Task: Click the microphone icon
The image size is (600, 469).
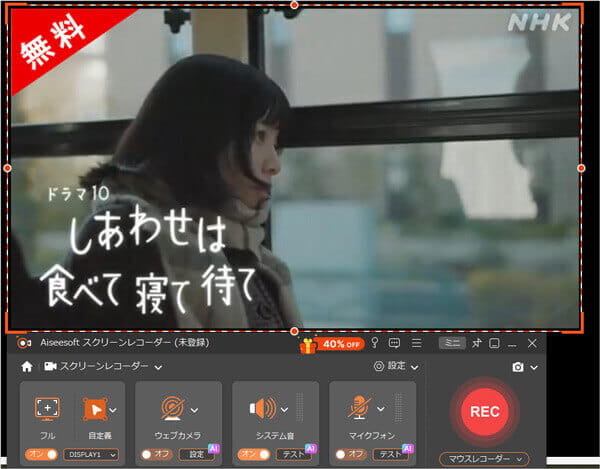Action: (x=359, y=408)
